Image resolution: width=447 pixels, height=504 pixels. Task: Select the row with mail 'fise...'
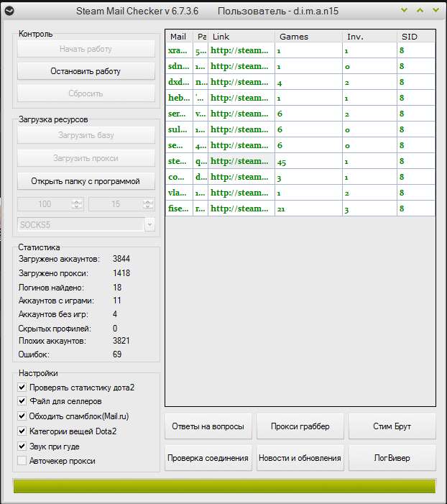(x=300, y=209)
